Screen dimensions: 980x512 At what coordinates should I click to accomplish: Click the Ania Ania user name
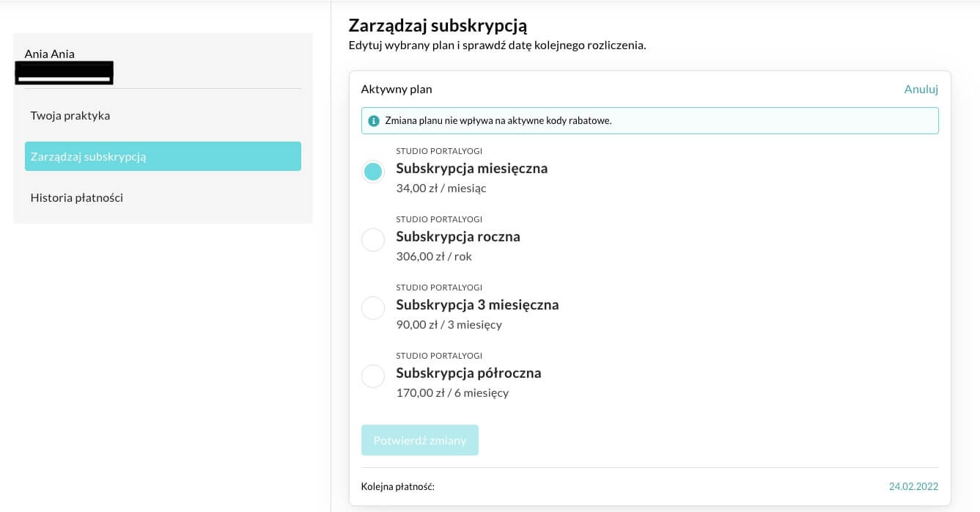50,54
